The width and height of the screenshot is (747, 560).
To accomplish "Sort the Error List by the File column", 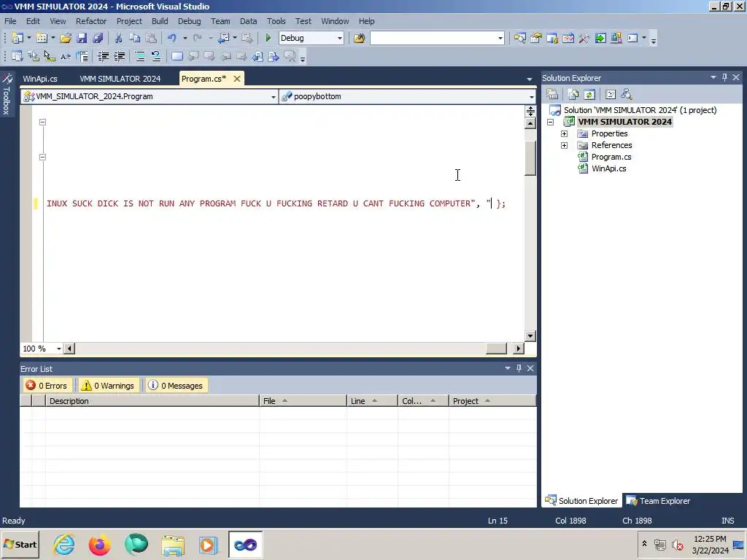I will pyautogui.click(x=303, y=401).
